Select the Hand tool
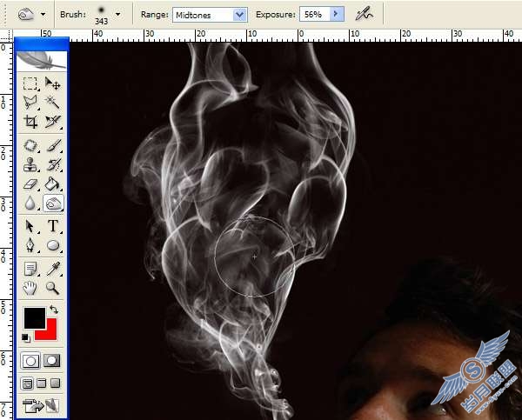 tap(30, 288)
